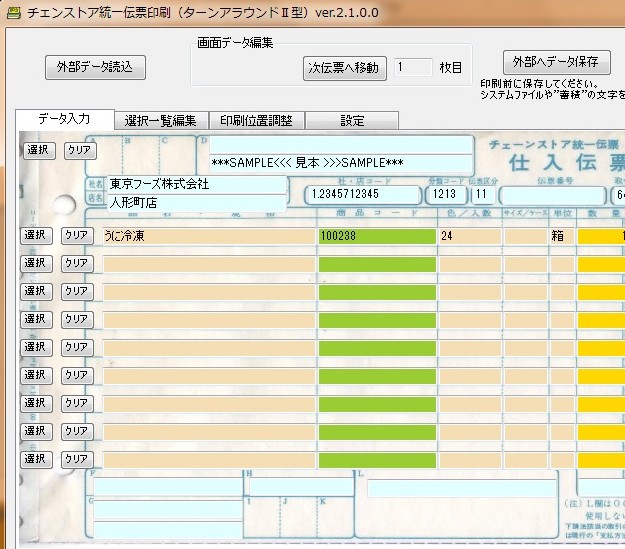
Task: Click the app icon in the title bar
Action: tap(13, 12)
